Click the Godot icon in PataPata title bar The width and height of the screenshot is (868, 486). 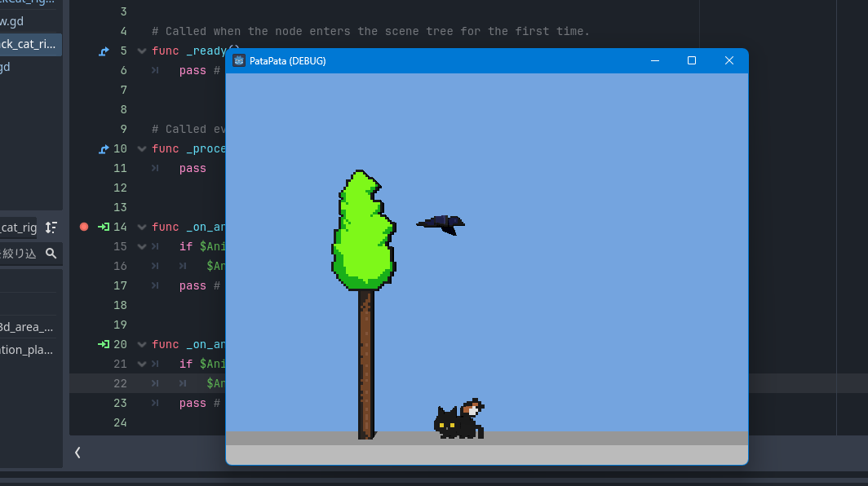click(x=239, y=61)
